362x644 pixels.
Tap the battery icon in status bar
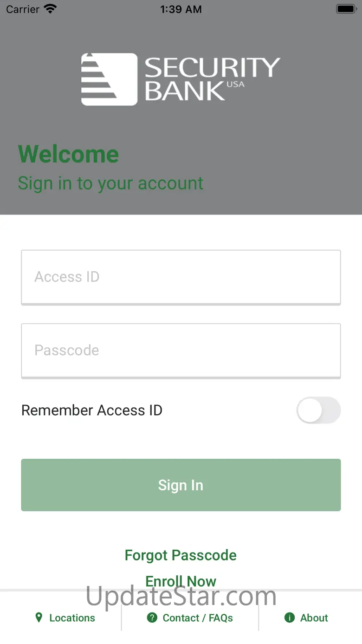(x=345, y=9)
